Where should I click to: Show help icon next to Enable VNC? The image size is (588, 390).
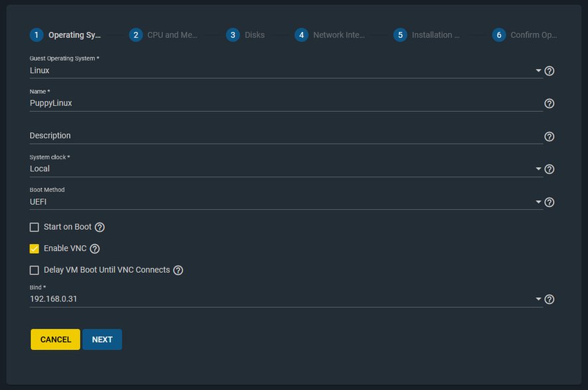[x=95, y=248]
